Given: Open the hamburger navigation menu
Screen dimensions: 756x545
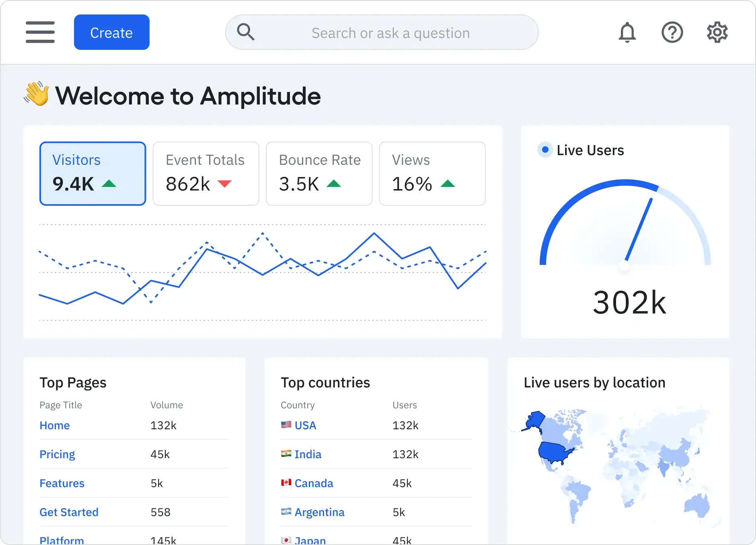Looking at the screenshot, I should tap(40, 32).
